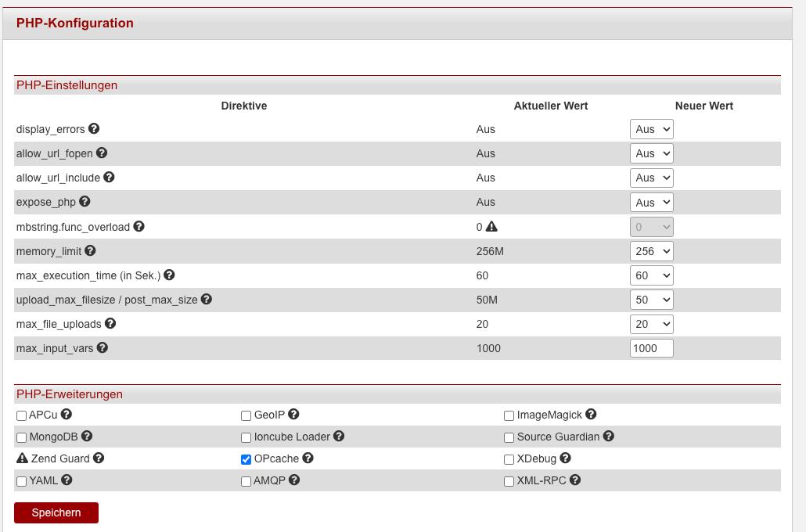This screenshot has width=806, height=532.
Task: Uncheck the OPcache extension checkbox
Action: tap(246, 459)
